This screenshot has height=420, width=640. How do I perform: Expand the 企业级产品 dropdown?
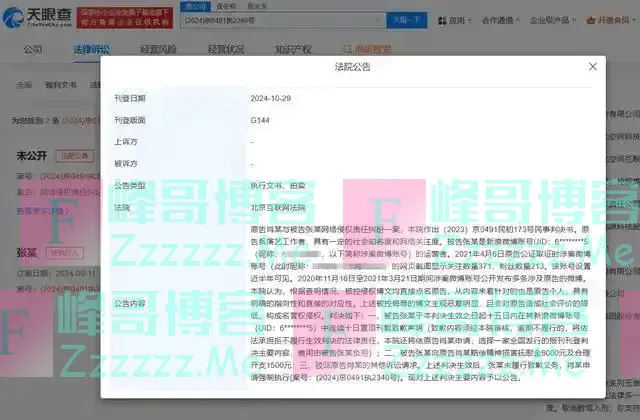(x=553, y=20)
